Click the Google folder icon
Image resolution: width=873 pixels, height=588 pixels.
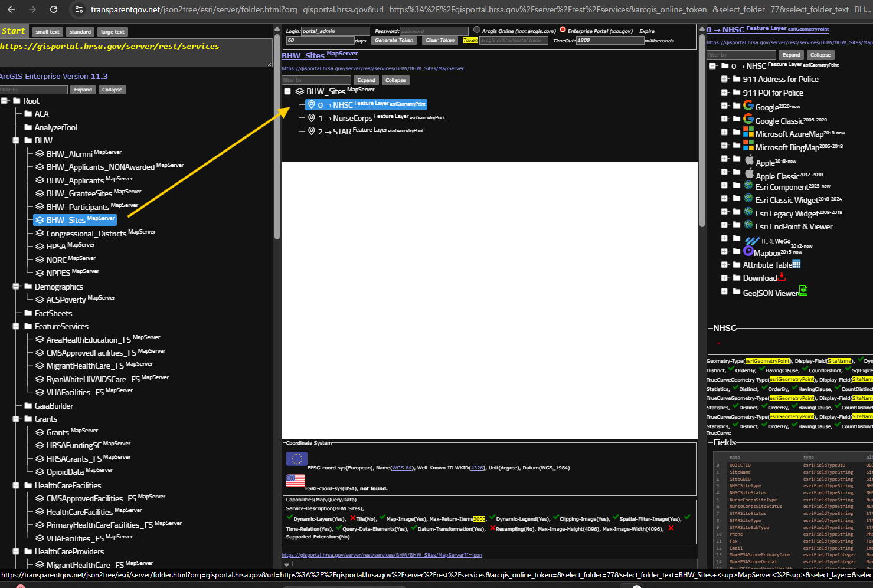coord(736,106)
